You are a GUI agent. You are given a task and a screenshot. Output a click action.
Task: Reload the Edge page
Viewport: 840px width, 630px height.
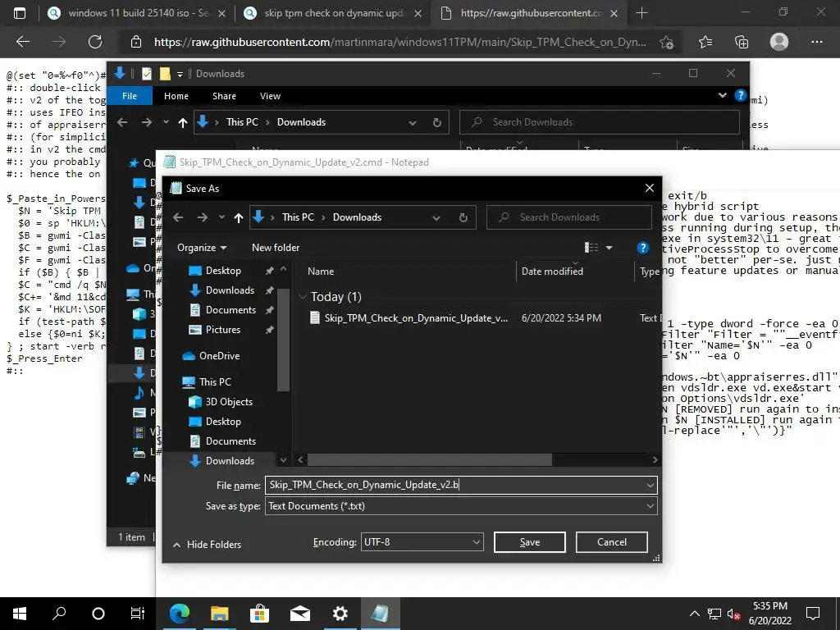(x=95, y=42)
